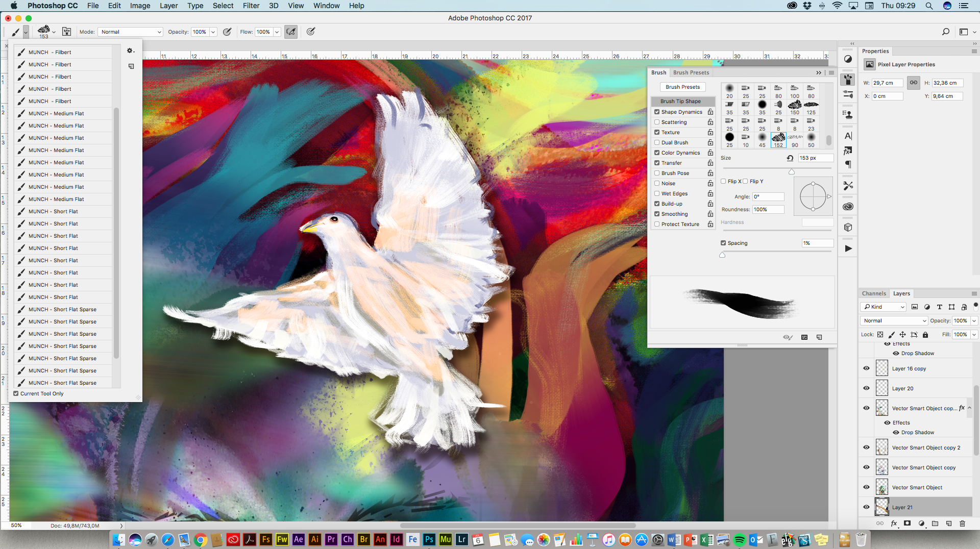980x549 pixels.
Task: Create a new tool preset icon
Action: coord(131,66)
